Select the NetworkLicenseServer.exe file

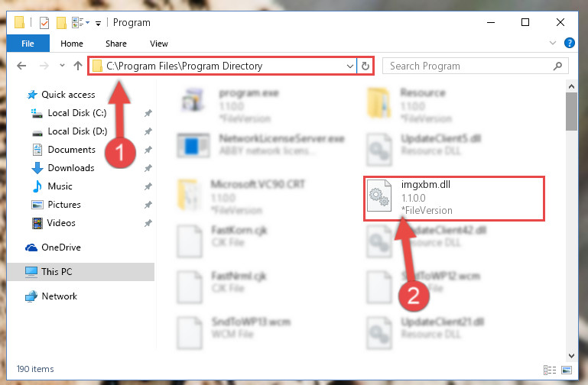pos(262,144)
